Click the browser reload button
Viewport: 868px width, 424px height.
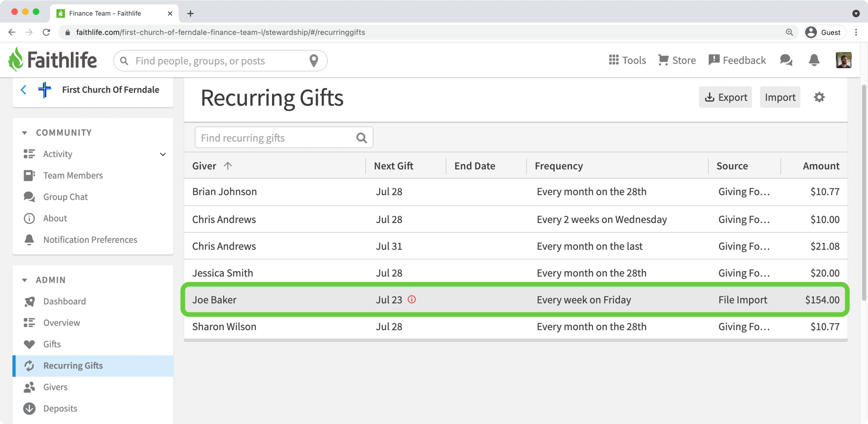tap(46, 32)
